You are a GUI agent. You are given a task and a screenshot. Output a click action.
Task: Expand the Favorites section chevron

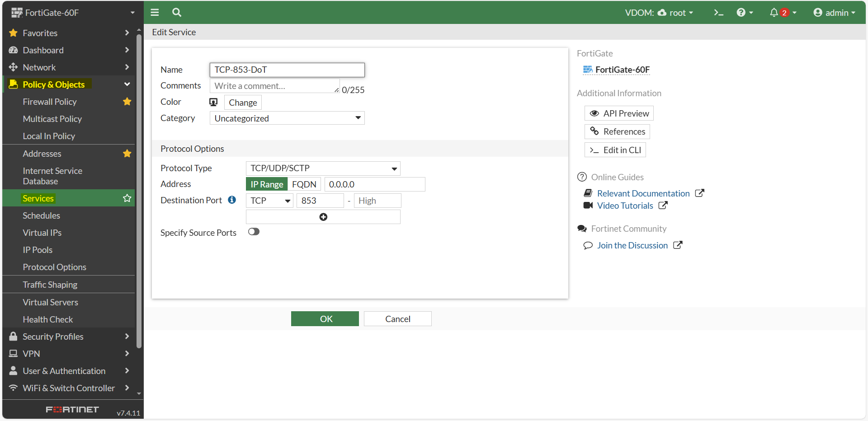pyautogui.click(x=127, y=33)
